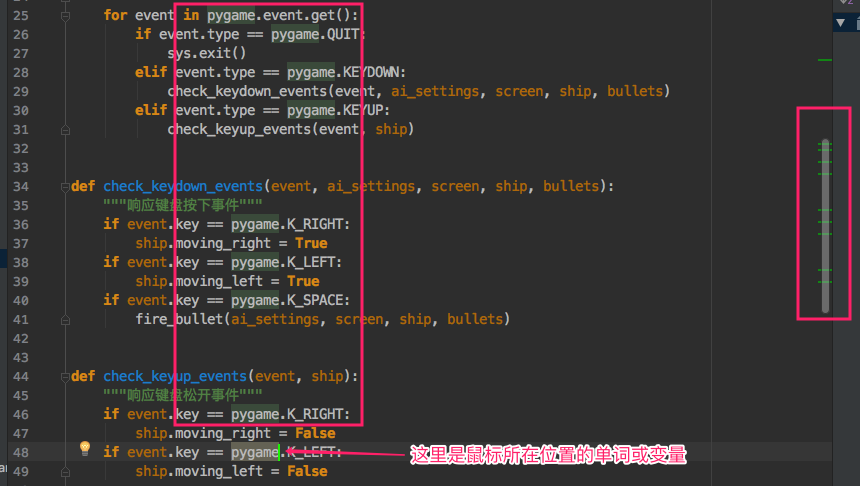Click line number 46 in the gutter

(x=21, y=415)
